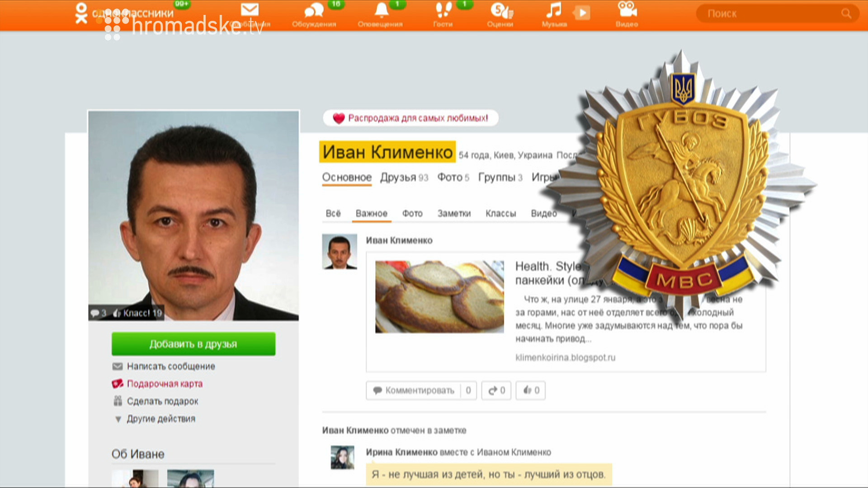The width and height of the screenshot is (868, 488).
Task: Click the Добавить в друзья button
Action: (x=193, y=344)
